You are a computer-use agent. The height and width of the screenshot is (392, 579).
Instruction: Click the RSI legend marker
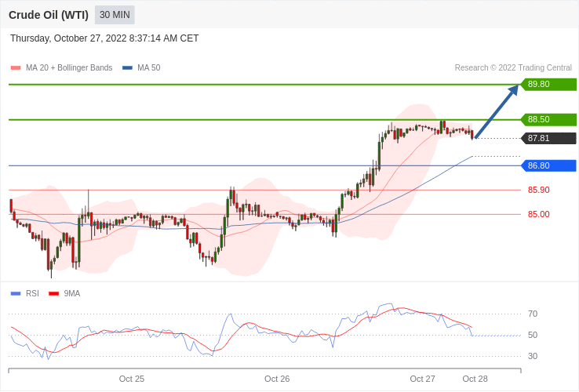[16, 294]
